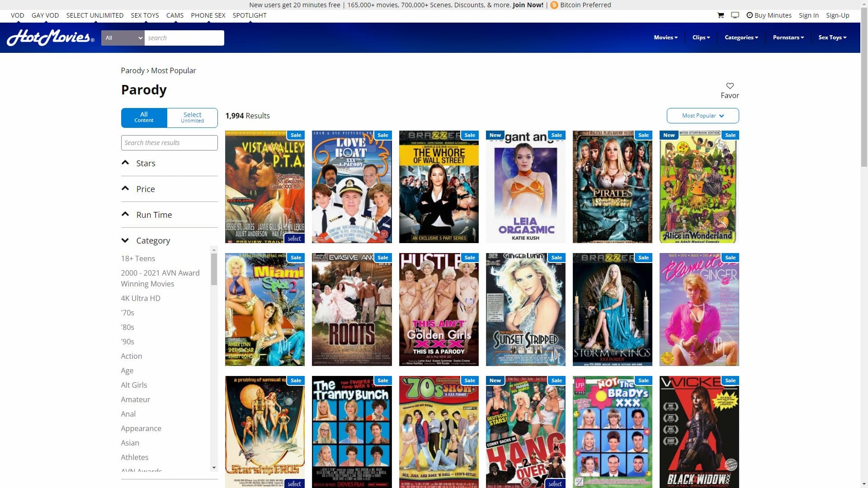Viewport: 868px width, 488px height.
Task: Click the Sign-Up link
Action: coord(838,15)
